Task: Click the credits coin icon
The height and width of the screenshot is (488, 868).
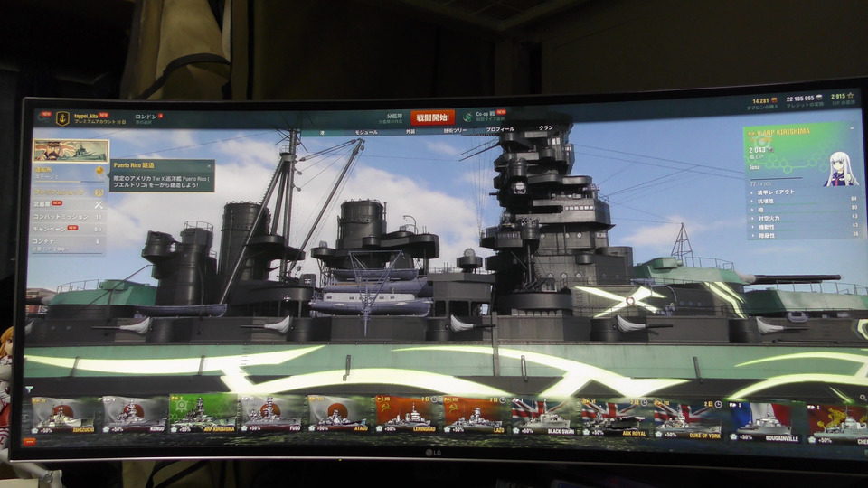Action: point(819,98)
